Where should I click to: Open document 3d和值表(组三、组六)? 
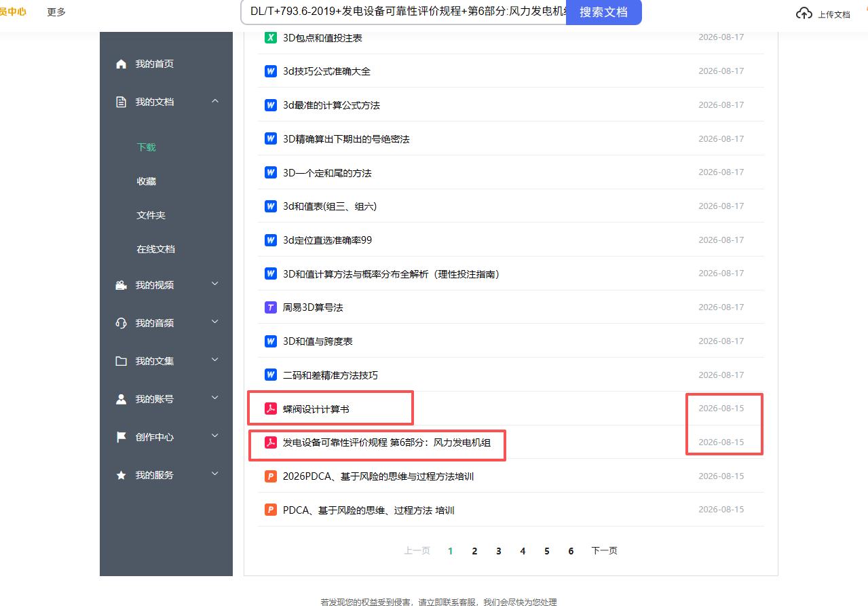[x=330, y=206]
